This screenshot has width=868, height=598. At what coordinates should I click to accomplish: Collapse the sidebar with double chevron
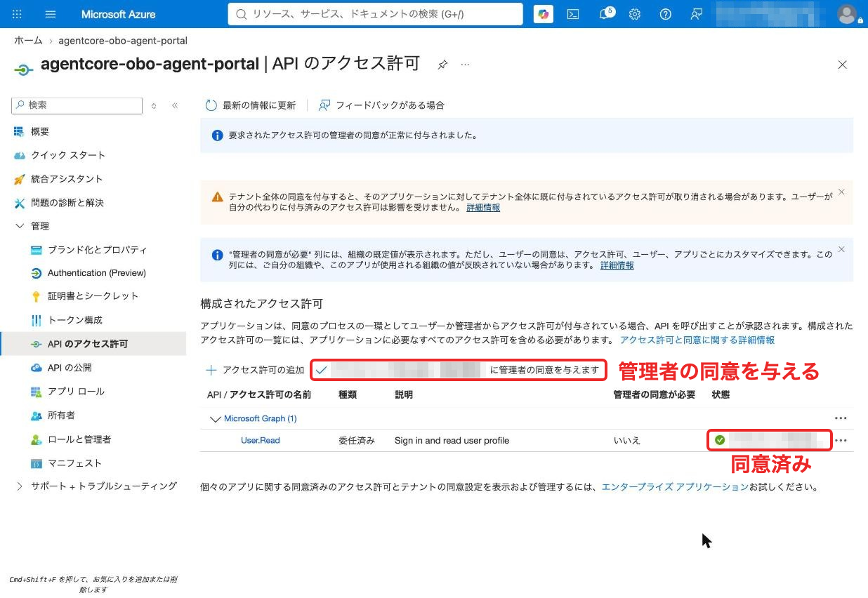pos(175,105)
